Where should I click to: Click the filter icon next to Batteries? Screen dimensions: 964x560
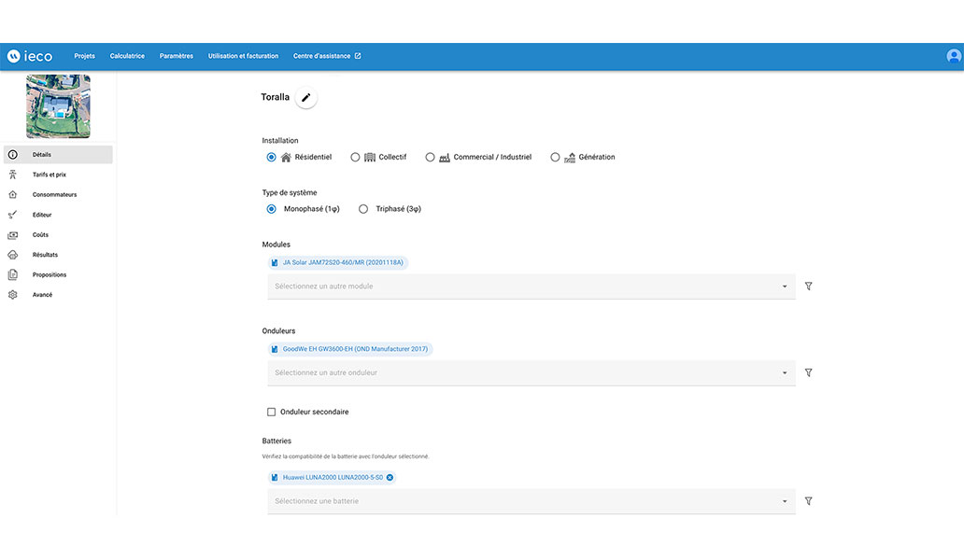pyautogui.click(x=808, y=501)
